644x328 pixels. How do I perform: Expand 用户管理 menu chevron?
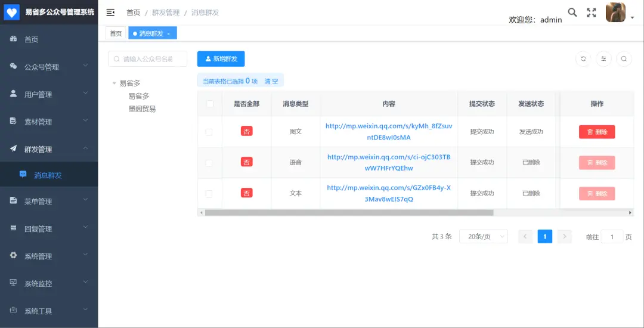pos(85,93)
